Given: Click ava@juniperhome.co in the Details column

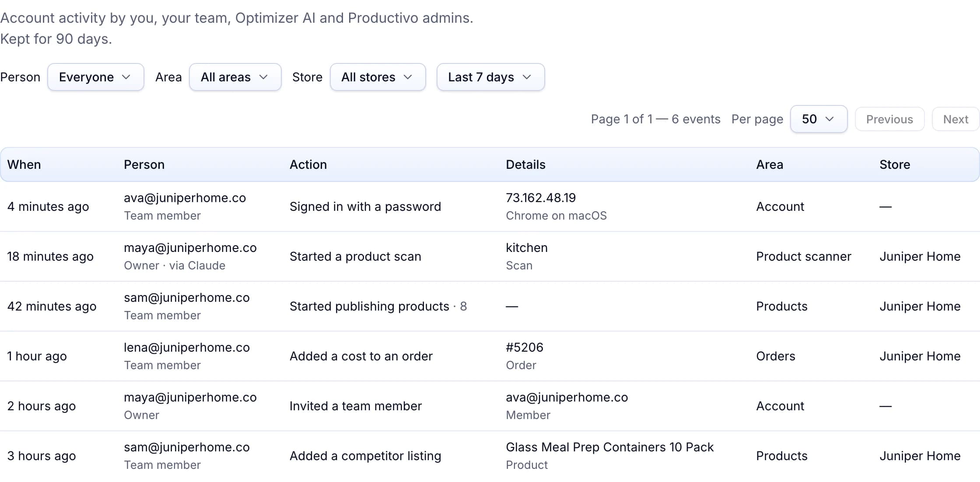Looking at the screenshot, I should (567, 397).
